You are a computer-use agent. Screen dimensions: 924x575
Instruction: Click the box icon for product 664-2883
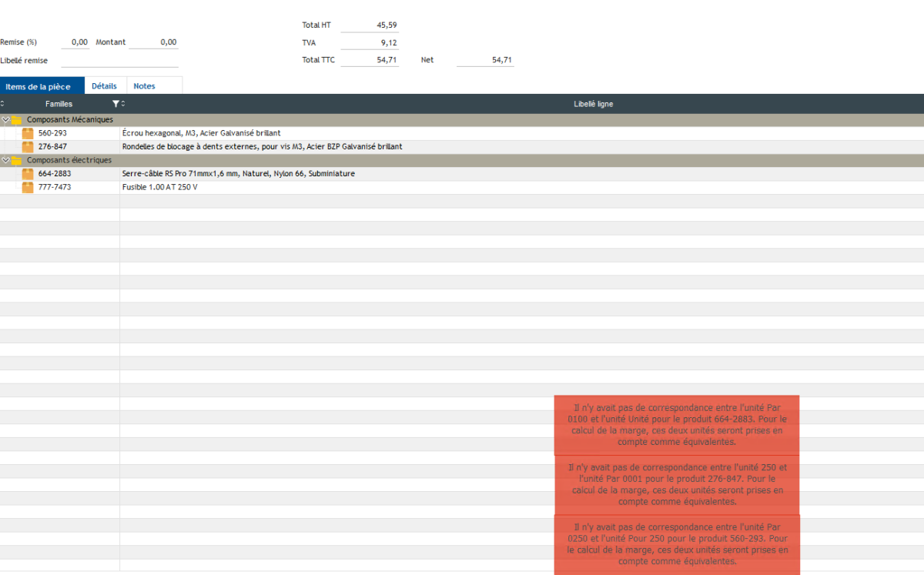point(28,174)
